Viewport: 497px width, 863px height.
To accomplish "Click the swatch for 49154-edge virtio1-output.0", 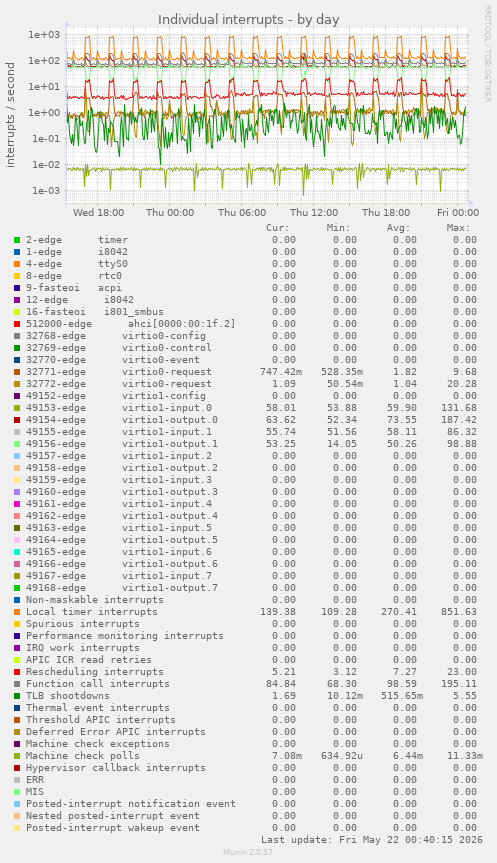I will pos(17,420).
